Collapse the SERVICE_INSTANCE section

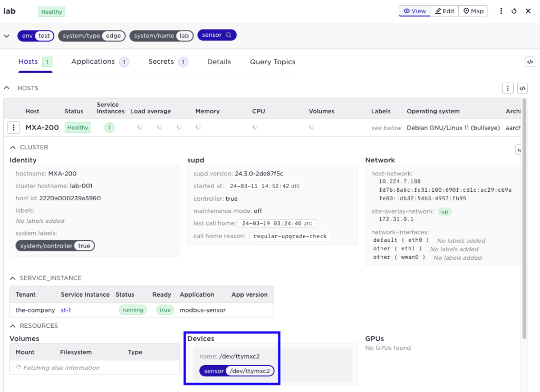13,278
